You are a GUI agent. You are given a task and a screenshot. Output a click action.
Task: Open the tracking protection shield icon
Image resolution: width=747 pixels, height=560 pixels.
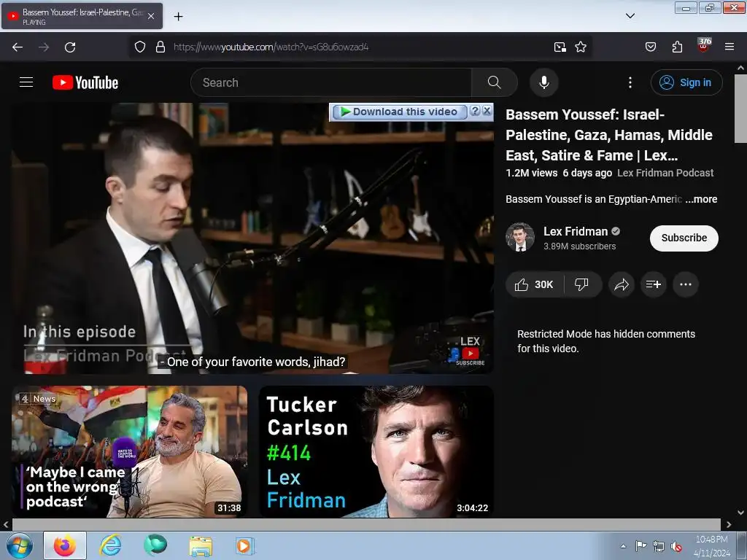[x=139, y=47]
